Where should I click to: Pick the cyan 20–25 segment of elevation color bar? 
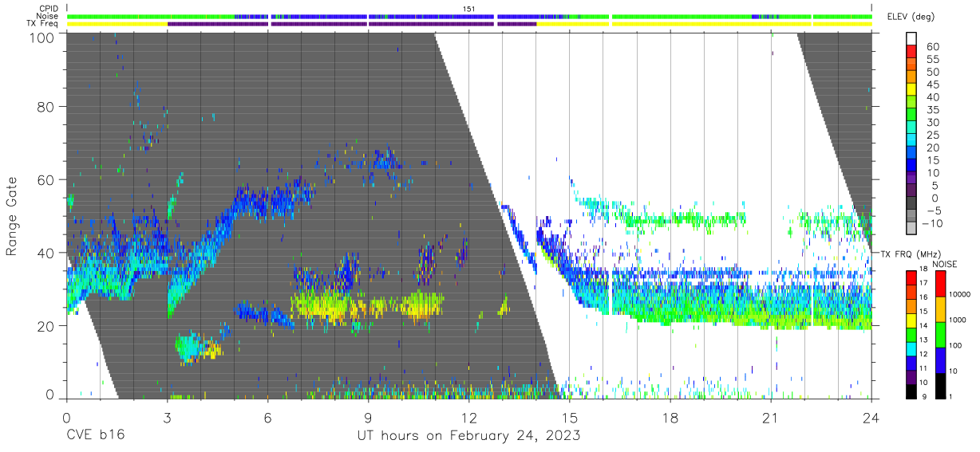912,141
